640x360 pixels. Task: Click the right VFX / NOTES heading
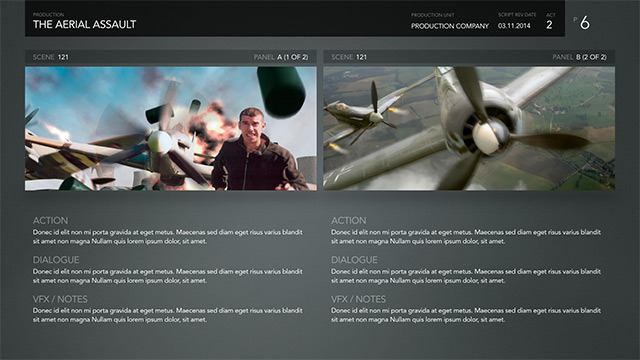coord(358,299)
